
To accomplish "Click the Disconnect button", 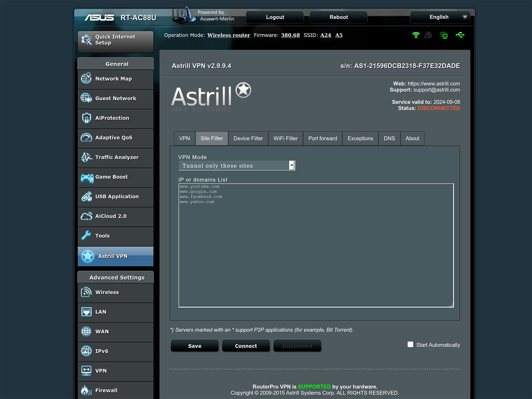I will tap(297, 346).
